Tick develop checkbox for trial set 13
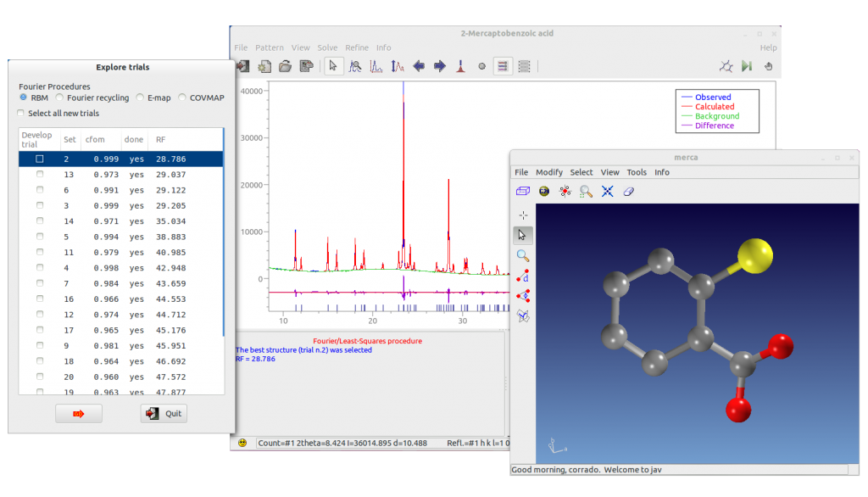The image size is (868, 497). tap(39, 174)
